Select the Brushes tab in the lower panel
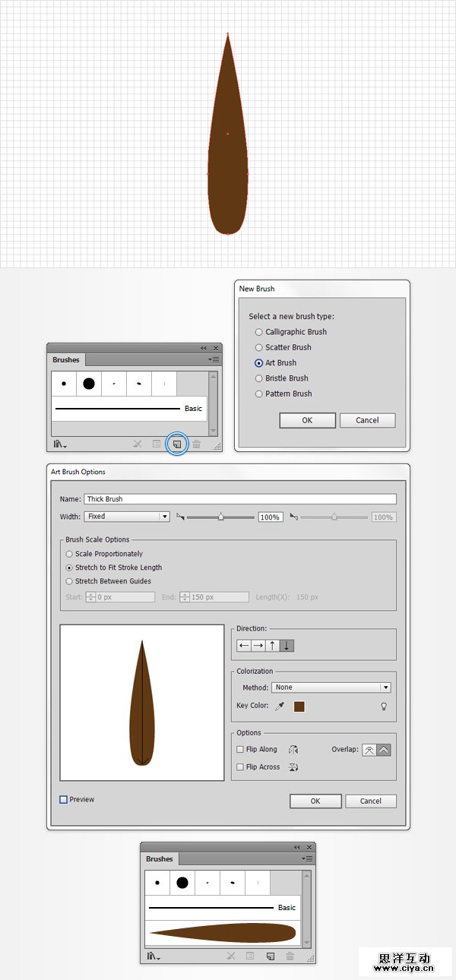Viewport: 456px width, 980px height. click(x=160, y=859)
